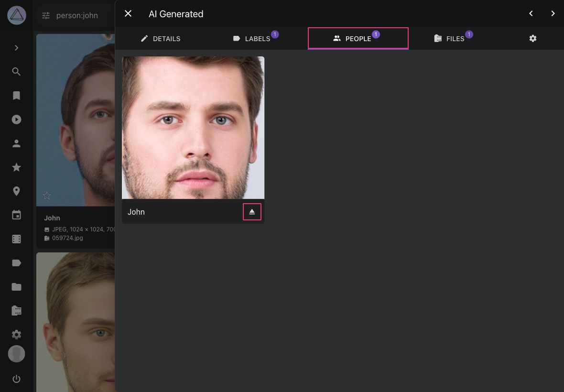Open the Folders view in the sidebar

tap(16, 286)
